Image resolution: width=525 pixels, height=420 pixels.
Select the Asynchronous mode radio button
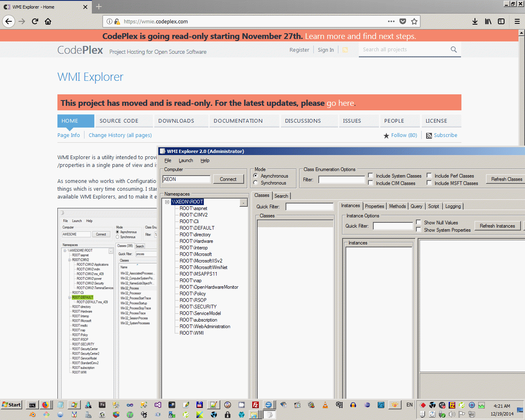point(256,176)
